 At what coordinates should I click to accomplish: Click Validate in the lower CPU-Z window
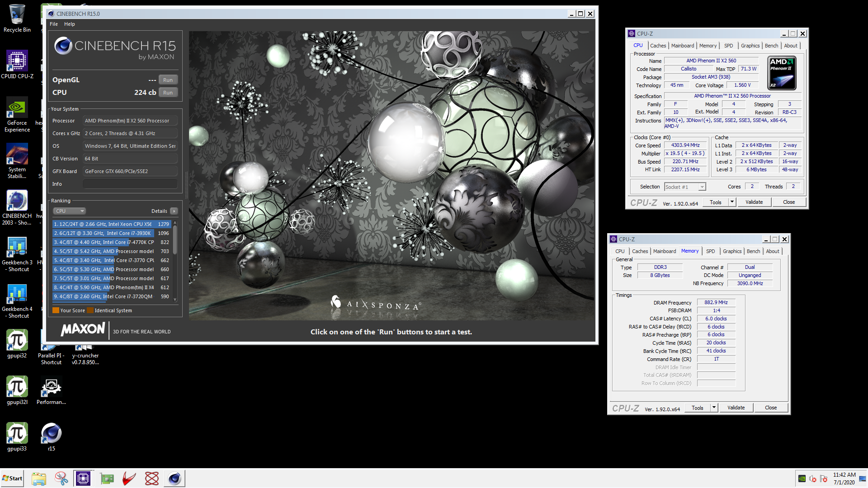coord(736,408)
